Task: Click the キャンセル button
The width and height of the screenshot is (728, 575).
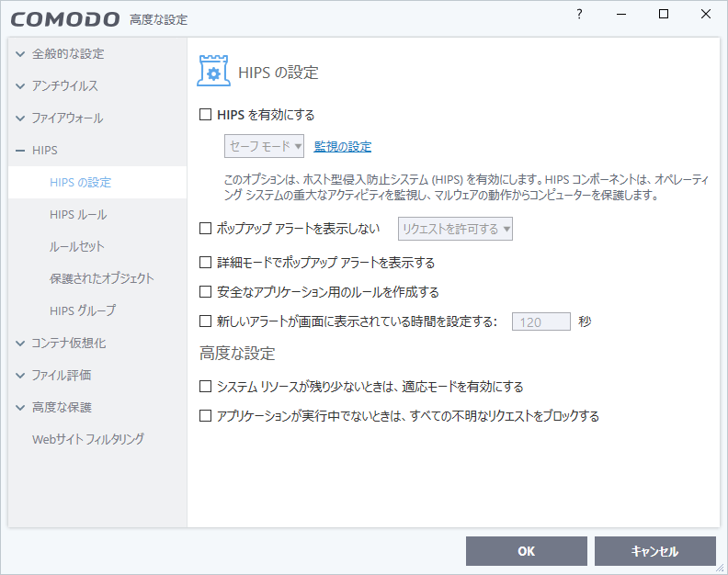Action: [x=654, y=551]
